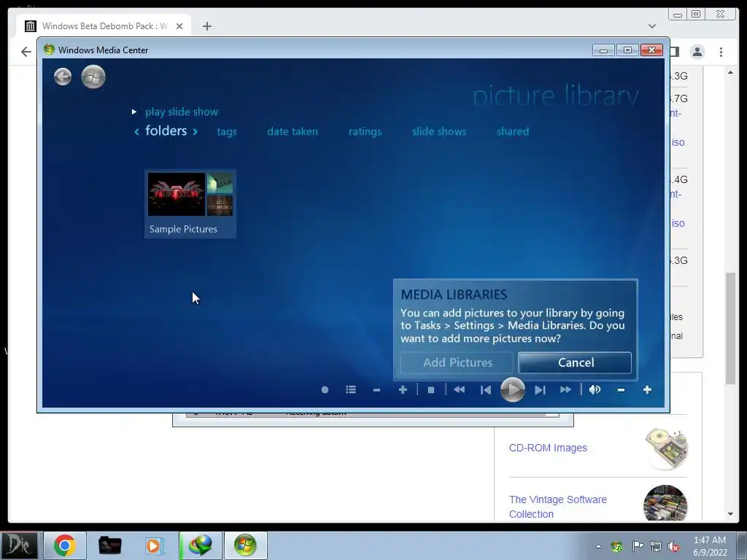
Task: Switch to the tags view
Action: click(x=227, y=132)
